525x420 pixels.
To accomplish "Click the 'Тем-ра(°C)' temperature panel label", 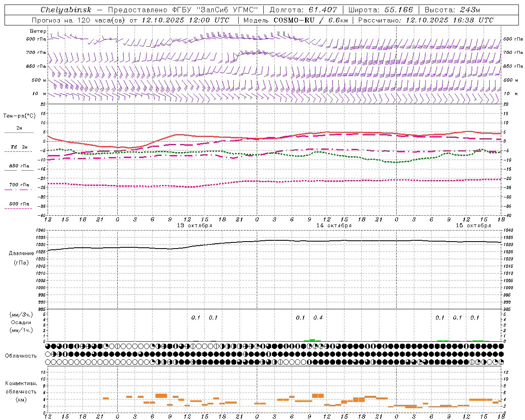I will (x=19, y=116).
